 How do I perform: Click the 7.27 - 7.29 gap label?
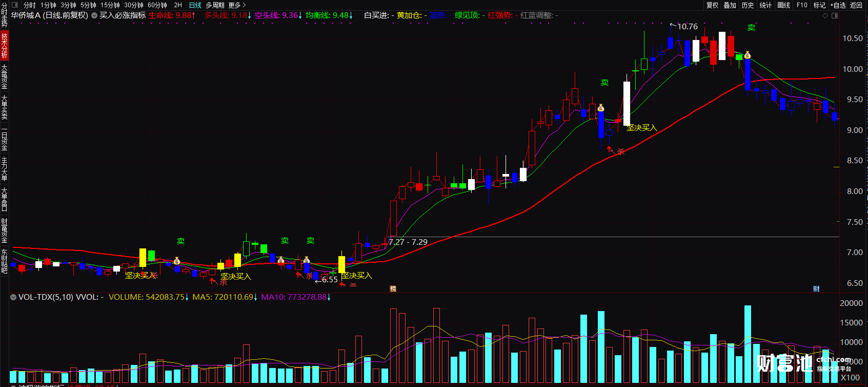click(x=408, y=242)
